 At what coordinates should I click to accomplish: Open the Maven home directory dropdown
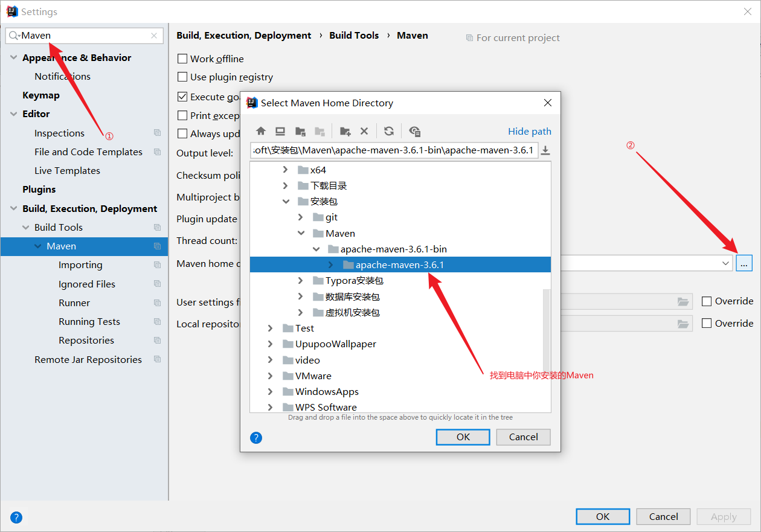pyautogui.click(x=725, y=263)
